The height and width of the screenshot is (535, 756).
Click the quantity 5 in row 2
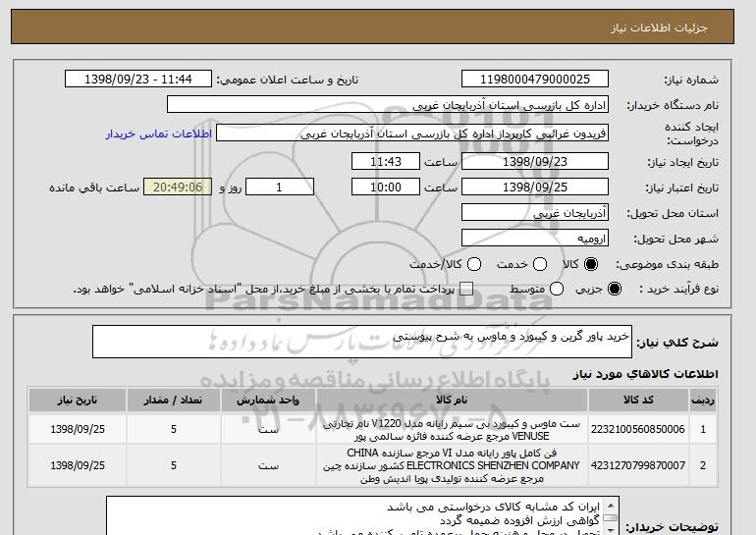[174, 465]
